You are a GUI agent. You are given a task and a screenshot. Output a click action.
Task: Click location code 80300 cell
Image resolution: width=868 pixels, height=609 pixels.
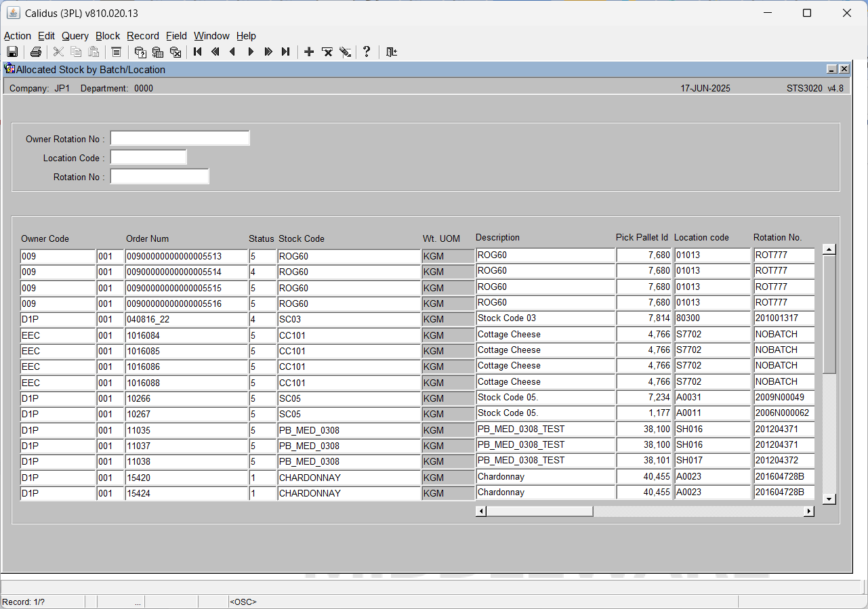713,318
